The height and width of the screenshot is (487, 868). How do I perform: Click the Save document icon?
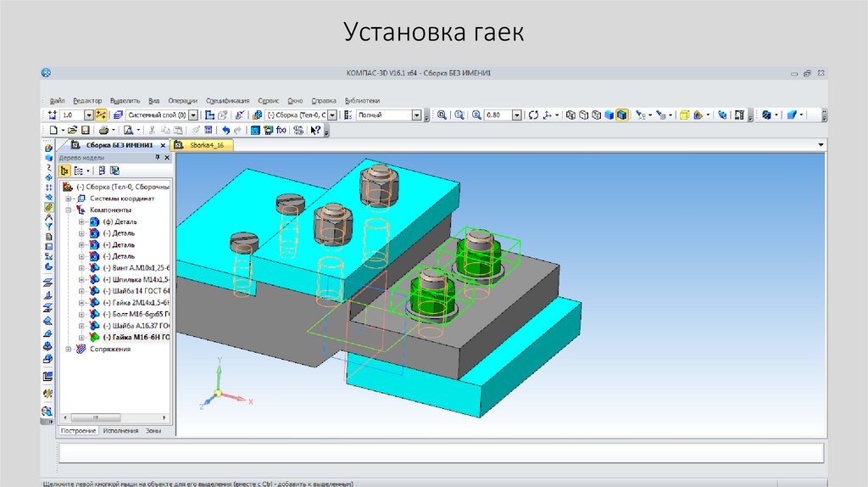86,130
